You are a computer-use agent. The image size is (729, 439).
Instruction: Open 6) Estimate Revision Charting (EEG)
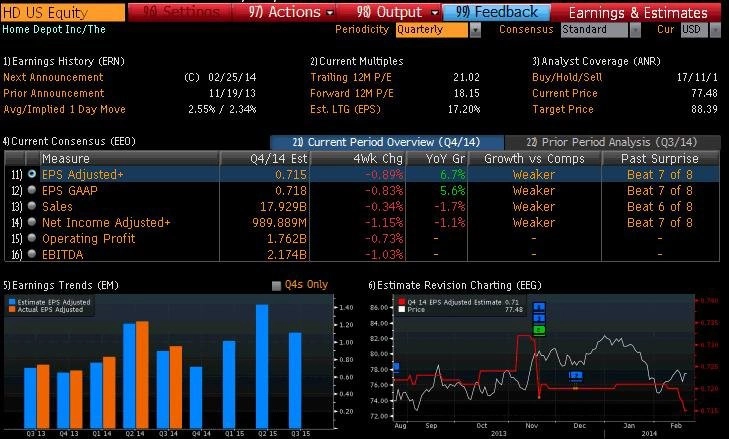coord(455,286)
